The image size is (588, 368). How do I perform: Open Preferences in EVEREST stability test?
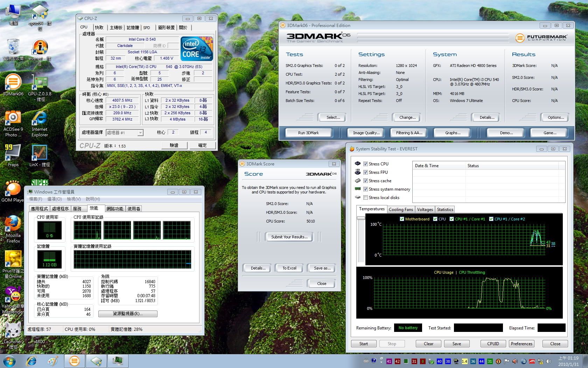[521, 343]
